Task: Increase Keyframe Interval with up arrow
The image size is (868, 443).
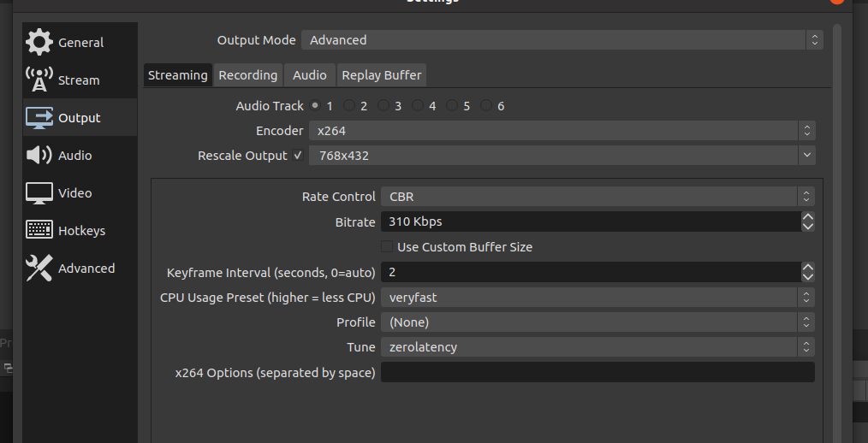Action: tap(808, 267)
